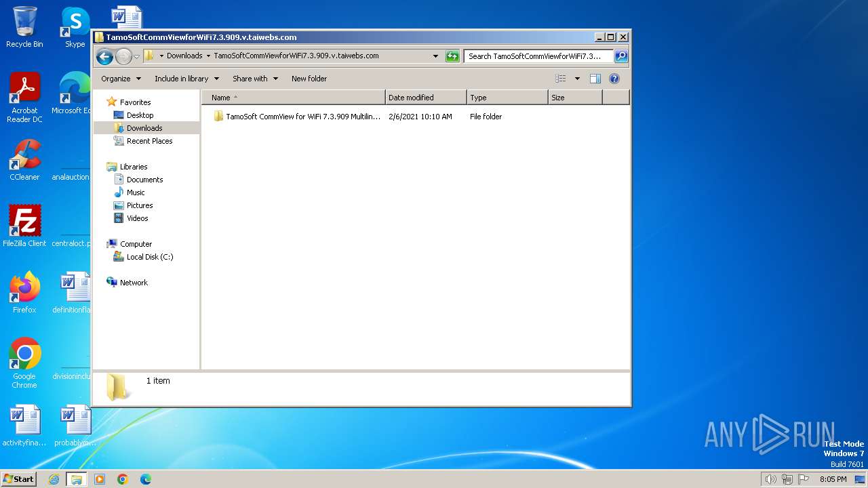
Task: Open the view options dropdown arrow
Action: pos(577,79)
